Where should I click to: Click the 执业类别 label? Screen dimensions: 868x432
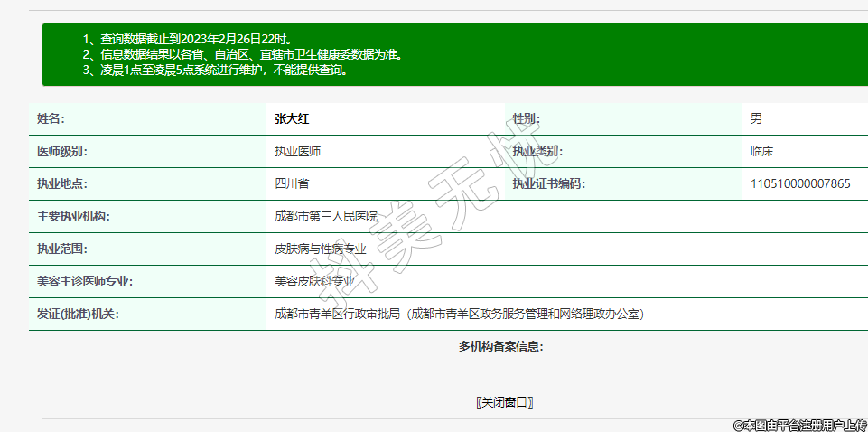pos(537,151)
